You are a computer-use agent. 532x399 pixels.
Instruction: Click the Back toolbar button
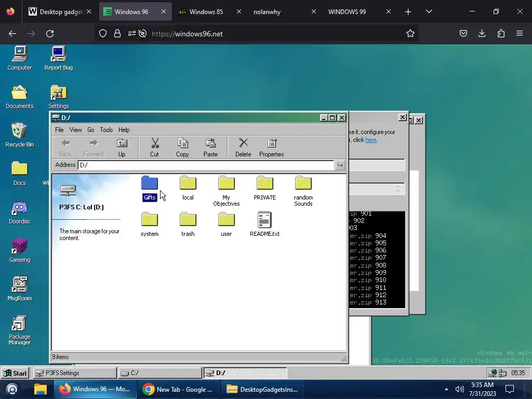pyautogui.click(x=65, y=148)
